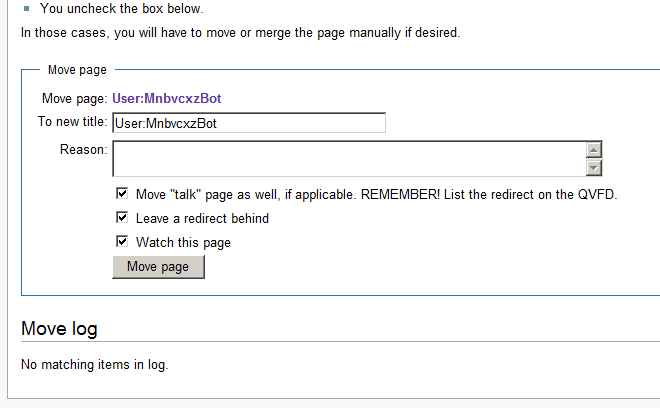
Task: Click the "No matching items in log." text
Action: pyautogui.click(x=95, y=364)
